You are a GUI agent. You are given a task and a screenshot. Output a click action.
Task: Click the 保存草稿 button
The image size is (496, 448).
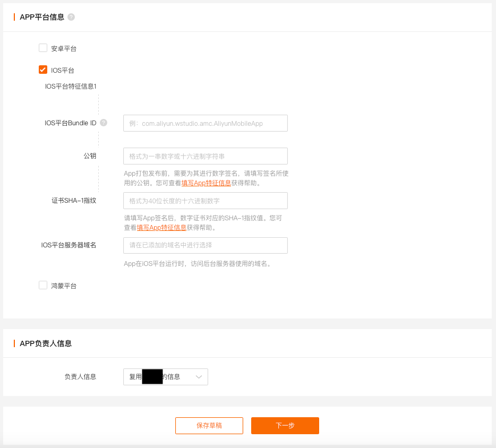click(209, 426)
